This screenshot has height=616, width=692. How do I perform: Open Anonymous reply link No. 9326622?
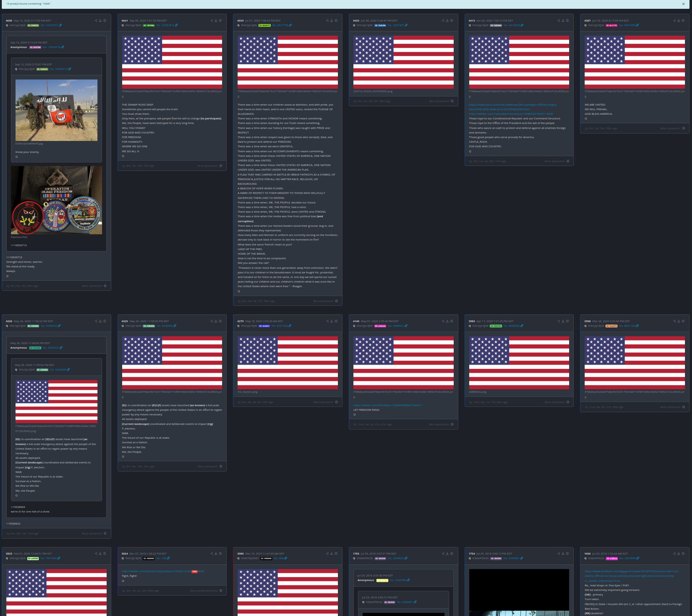point(51,348)
